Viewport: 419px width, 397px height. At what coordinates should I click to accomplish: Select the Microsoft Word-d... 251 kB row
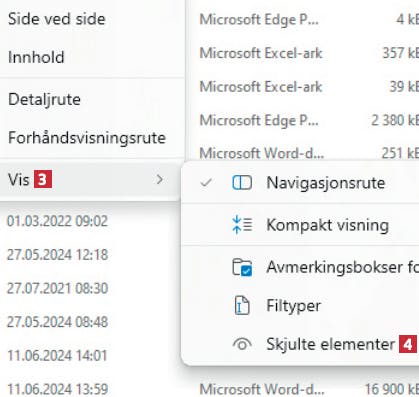click(x=309, y=153)
